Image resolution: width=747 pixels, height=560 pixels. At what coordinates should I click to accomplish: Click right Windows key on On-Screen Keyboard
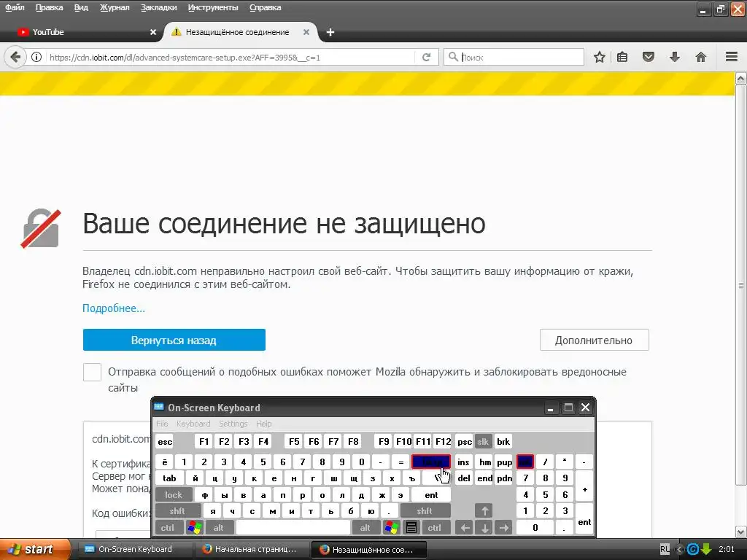coord(392,527)
